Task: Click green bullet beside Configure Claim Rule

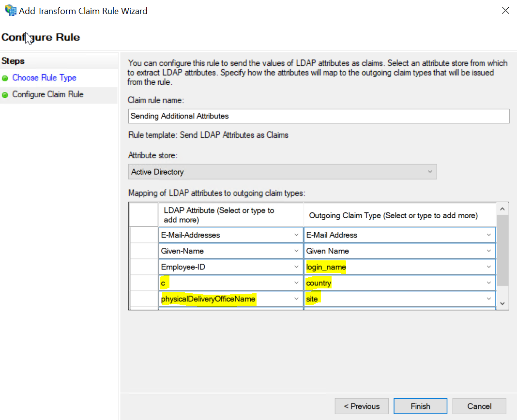Action: pyautogui.click(x=5, y=95)
